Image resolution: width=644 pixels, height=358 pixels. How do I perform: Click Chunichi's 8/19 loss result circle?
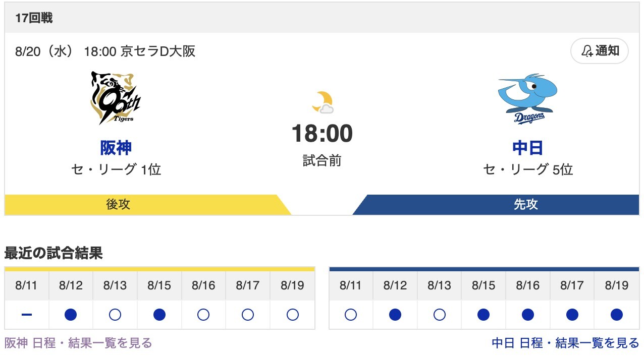(x=616, y=315)
